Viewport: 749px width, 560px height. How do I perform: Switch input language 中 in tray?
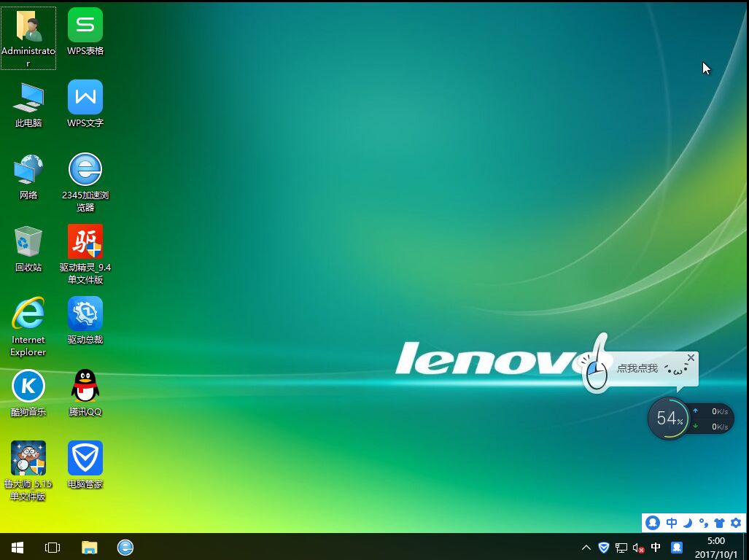pyautogui.click(x=656, y=548)
